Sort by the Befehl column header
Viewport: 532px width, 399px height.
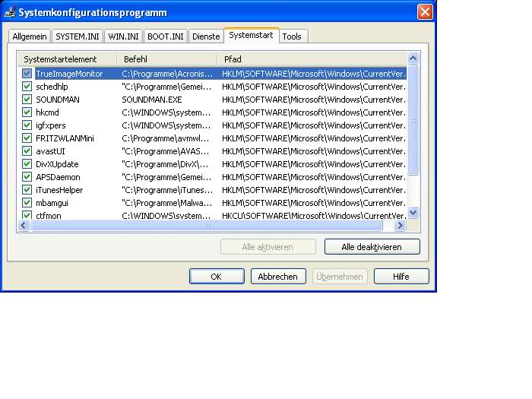[167, 59]
